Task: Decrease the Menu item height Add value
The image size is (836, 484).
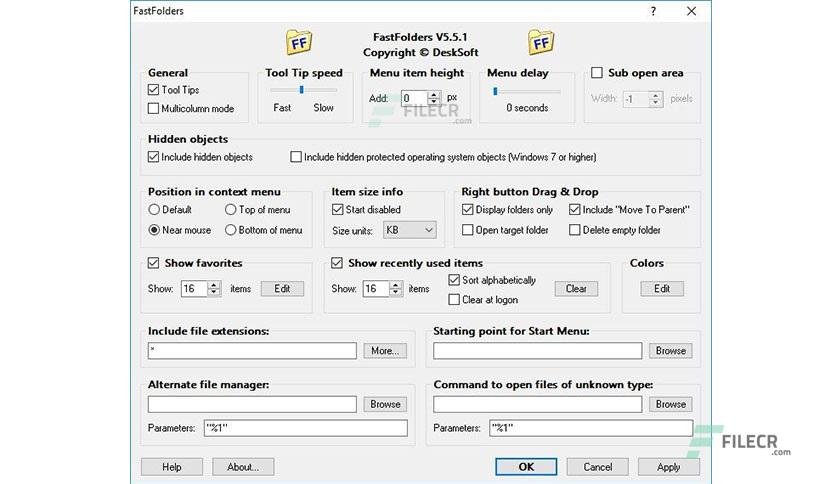Action: point(433,102)
